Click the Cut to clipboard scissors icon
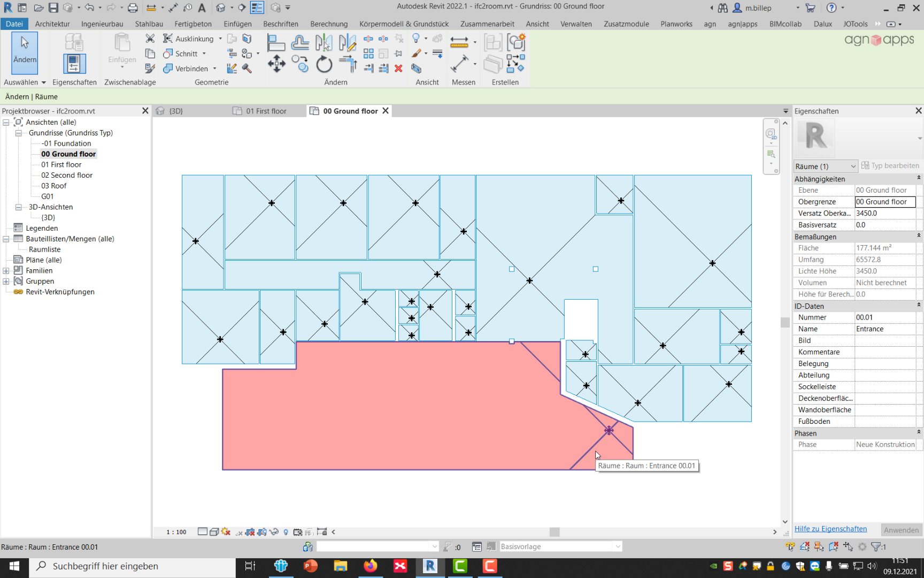This screenshot has width=924, height=578. point(150,39)
